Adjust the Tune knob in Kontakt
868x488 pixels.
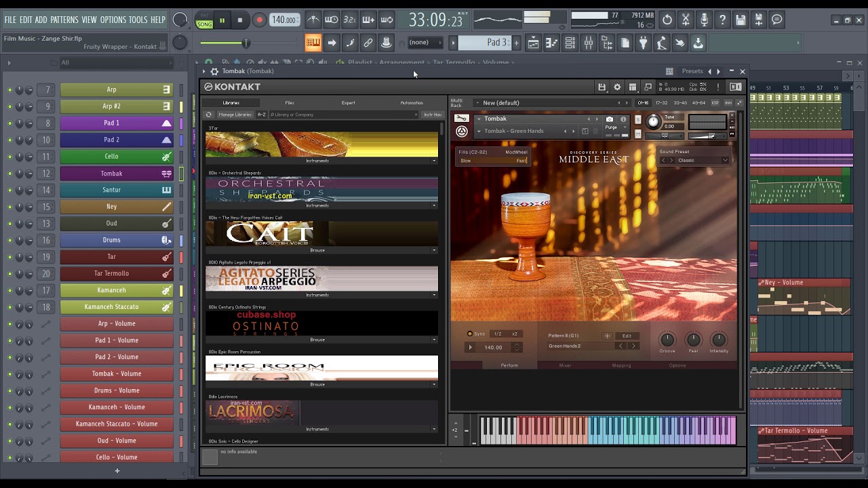pos(653,122)
